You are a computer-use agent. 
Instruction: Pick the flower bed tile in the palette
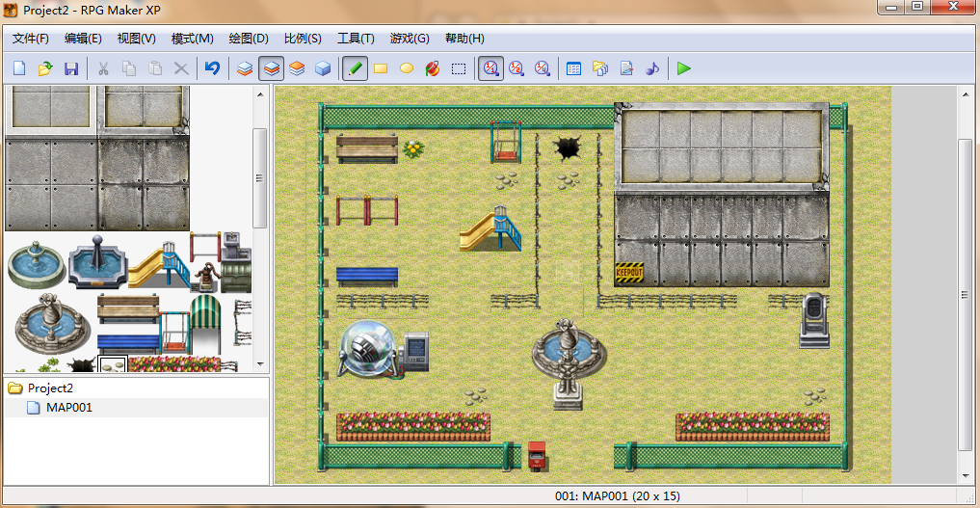pyautogui.click(x=174, y=363)
